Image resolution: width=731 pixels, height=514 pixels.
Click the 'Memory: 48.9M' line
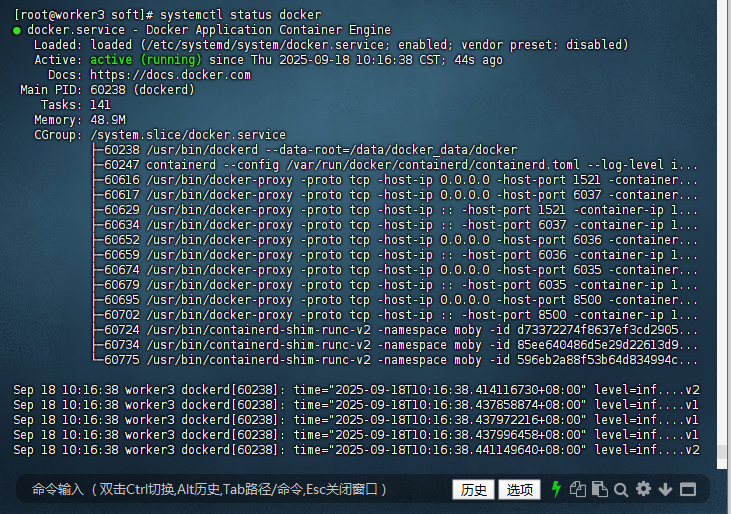pyautogui.click(x=80, y=120)
